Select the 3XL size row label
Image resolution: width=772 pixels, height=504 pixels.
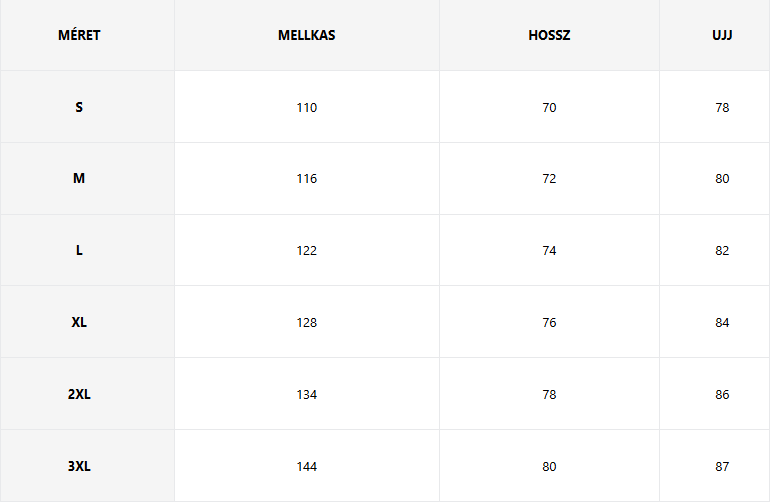(79, 467)
